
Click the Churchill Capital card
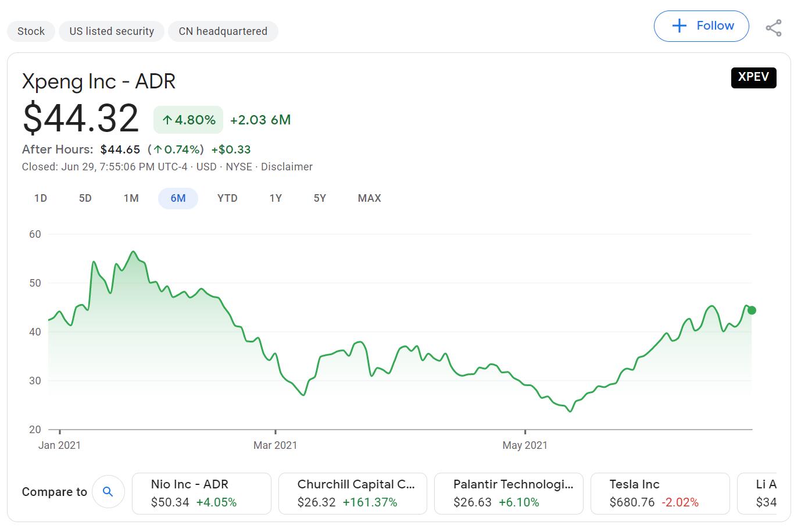(352, 493)
